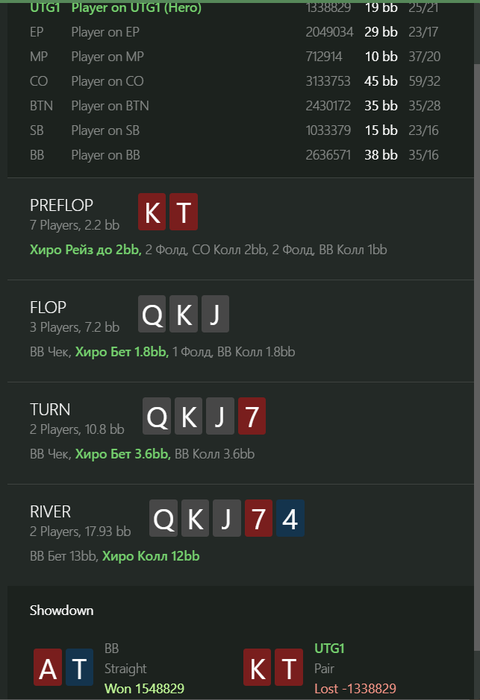
Task: Click the blue 4 card on the river
Action: click(x=290, y=518)
